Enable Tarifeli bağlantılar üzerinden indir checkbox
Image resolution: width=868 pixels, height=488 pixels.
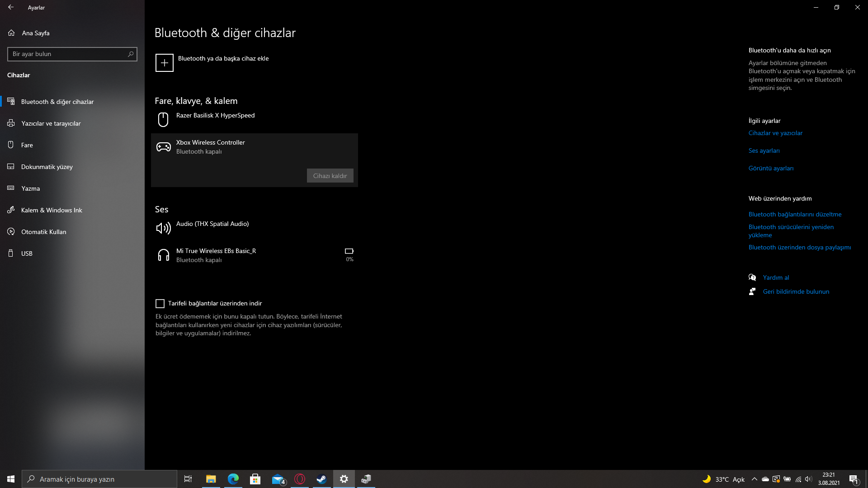(160, 304)
